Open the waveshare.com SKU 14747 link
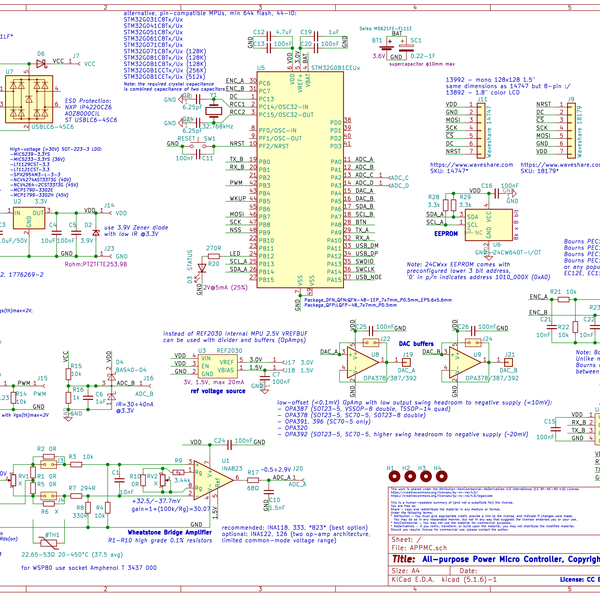This screenshot has height=600, width=600. [x=471, y=165]
